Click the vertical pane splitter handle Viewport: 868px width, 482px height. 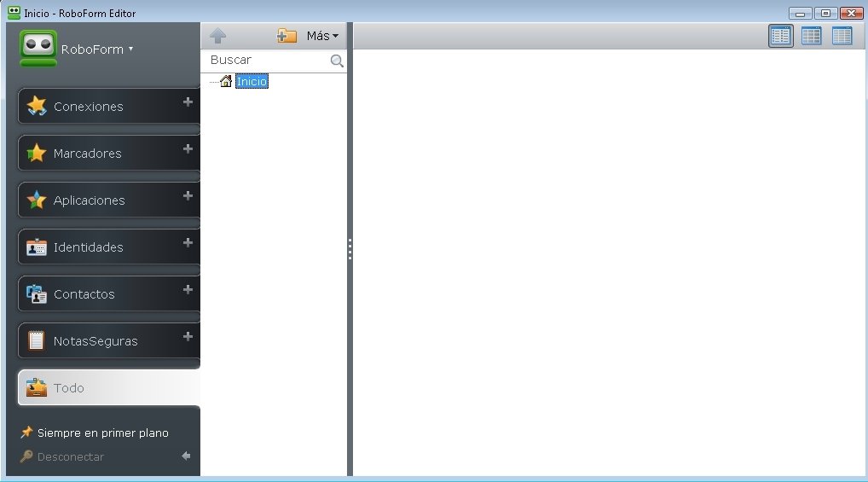pyautogui.click(x=350, y=249)
